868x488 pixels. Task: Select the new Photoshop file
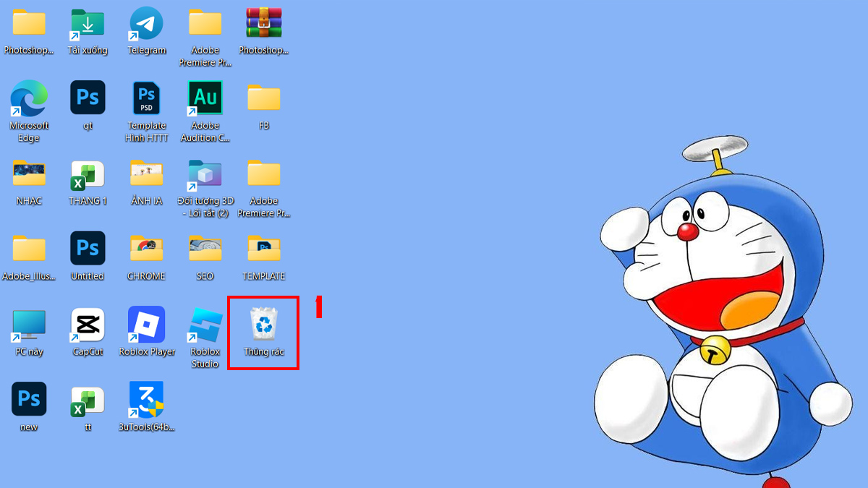click(x=29, y=399)
